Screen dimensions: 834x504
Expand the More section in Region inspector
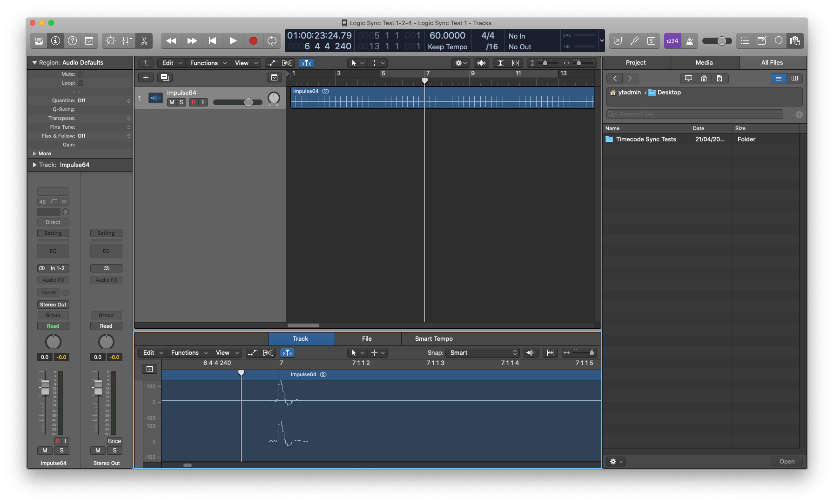tap(35, 154)
